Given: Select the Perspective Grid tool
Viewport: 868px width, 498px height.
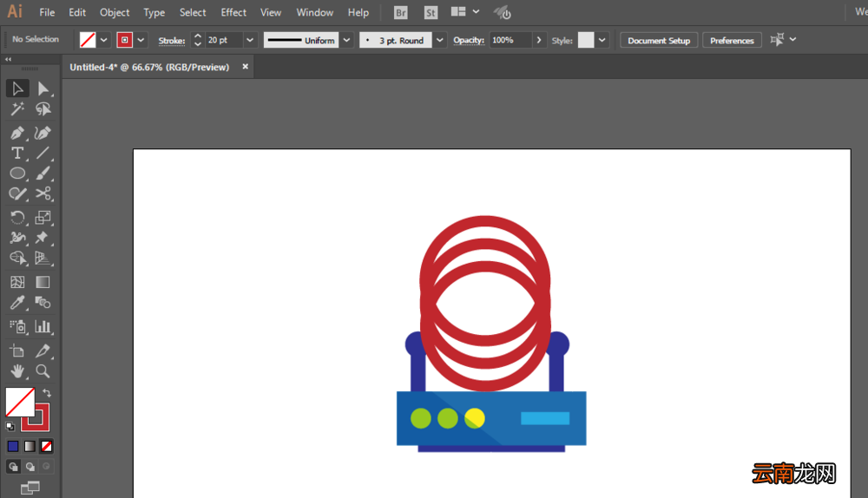Looking at the screenshot, I should (x=43, y=258).
